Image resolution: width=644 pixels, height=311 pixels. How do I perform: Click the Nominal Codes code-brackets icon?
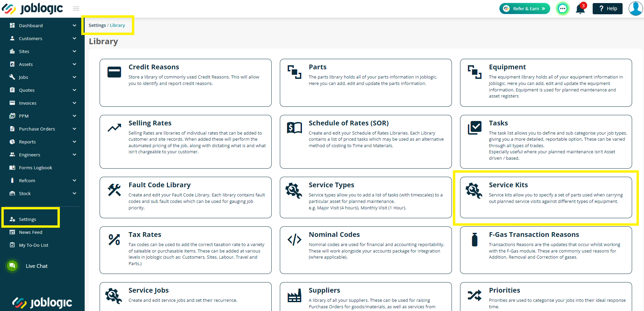coord(294,240)
